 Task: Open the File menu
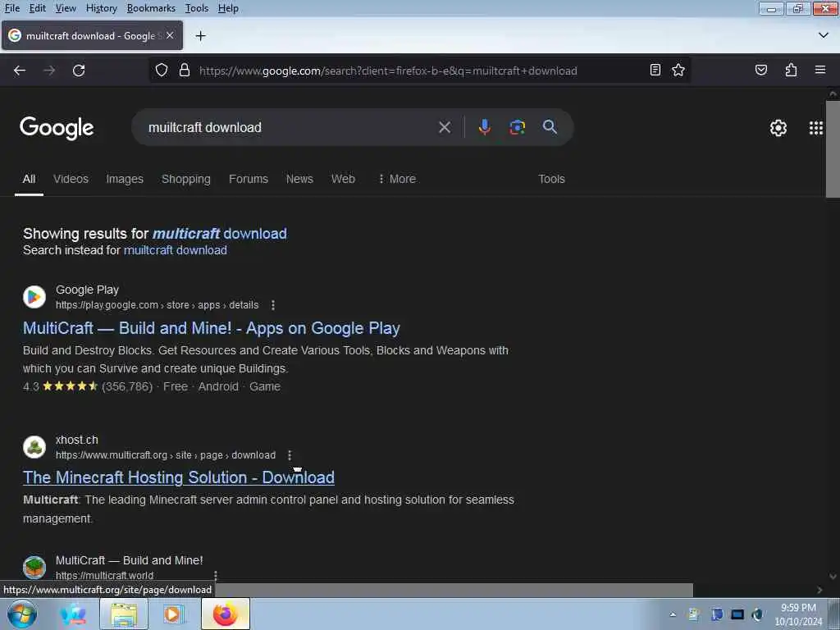pos(11,8)
